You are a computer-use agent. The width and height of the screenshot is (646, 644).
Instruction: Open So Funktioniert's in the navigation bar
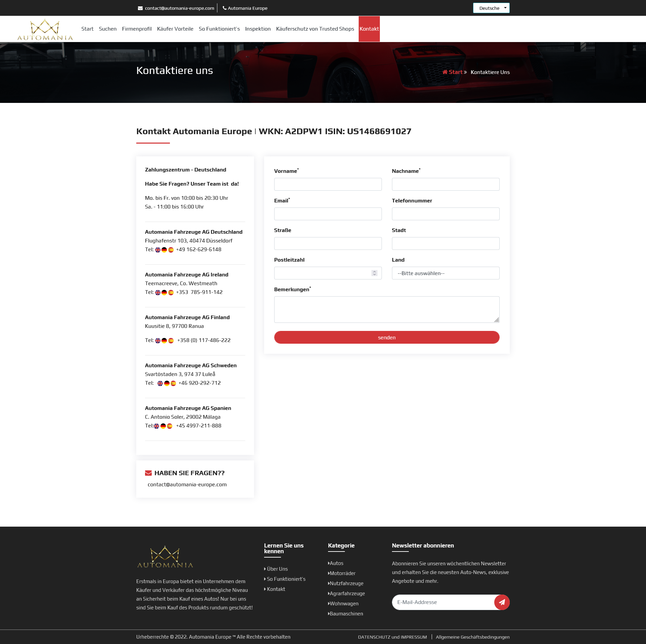point(219,29)
